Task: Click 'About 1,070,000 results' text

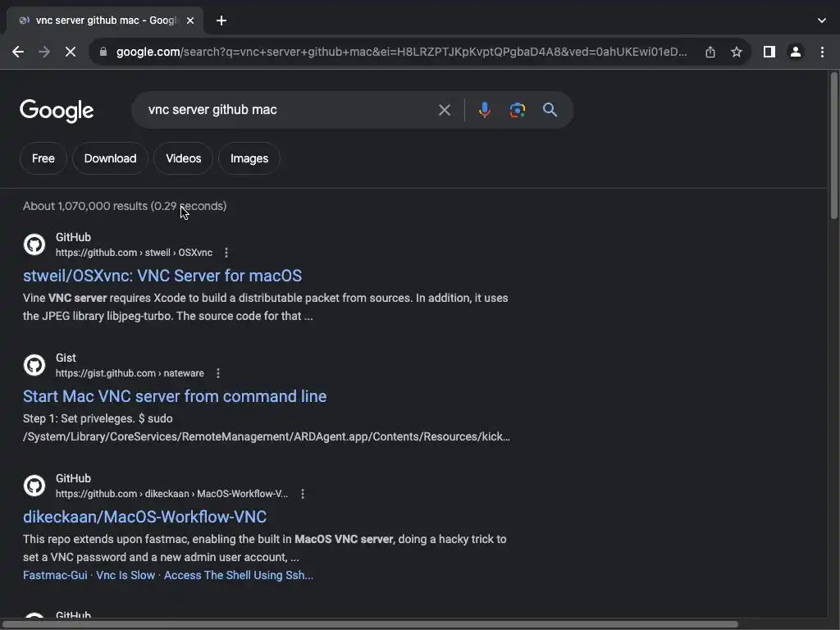Action: pos(125,206)
